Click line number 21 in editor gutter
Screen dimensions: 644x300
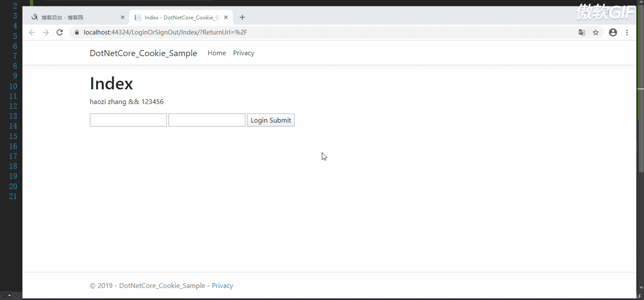click(x=13, y=196)
